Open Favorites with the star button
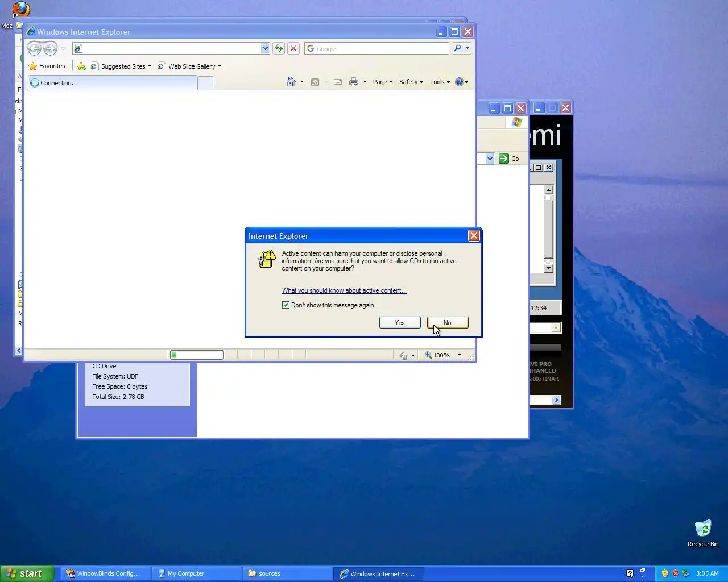 [x=47, y=66]
